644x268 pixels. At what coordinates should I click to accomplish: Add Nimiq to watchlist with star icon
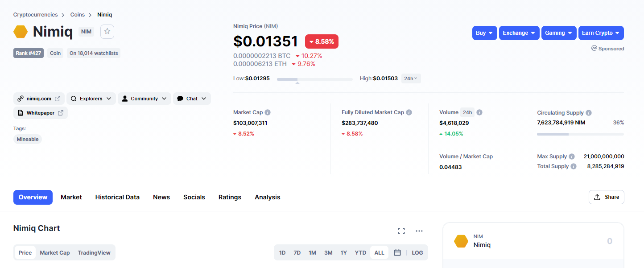click(107, 32)
